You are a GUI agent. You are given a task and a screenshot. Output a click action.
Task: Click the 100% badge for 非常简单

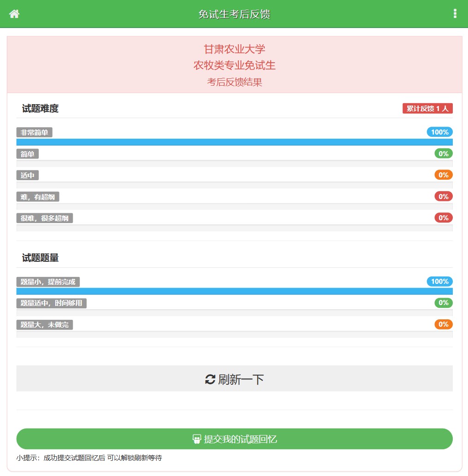[439, 132]
